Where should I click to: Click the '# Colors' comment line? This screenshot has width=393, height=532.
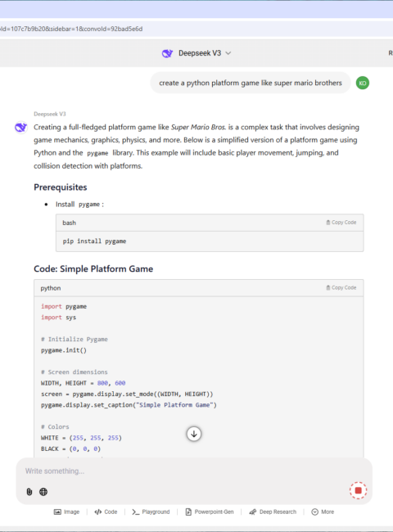click(x=55, y=426)
